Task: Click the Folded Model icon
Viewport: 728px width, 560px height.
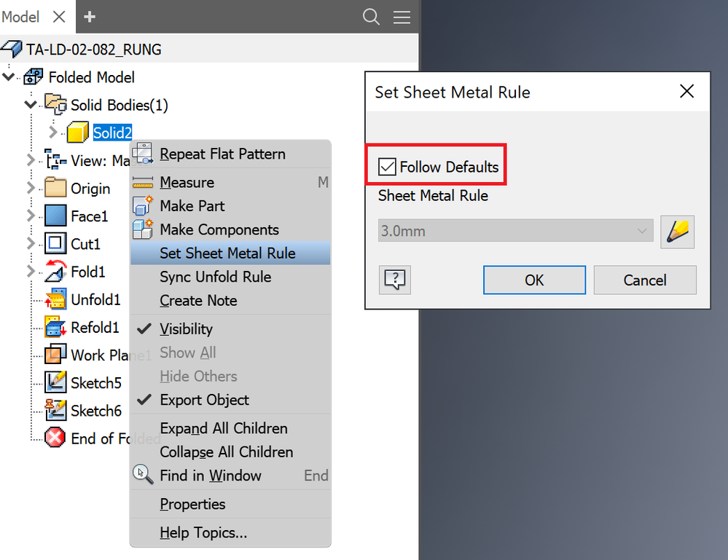Action: 33,77
